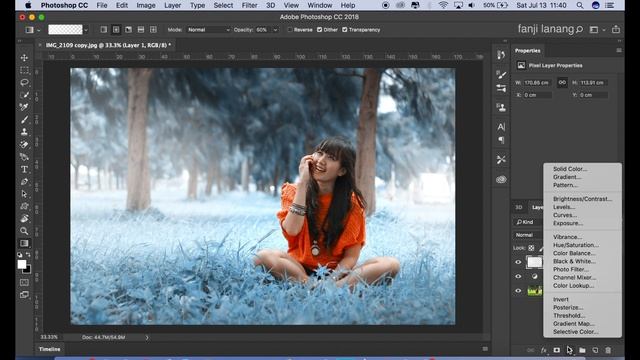Image resolution: width=640 pixels, height=360 pixels.
Task: Hide the bottom photo layer
Action: [x=518, y=291]
